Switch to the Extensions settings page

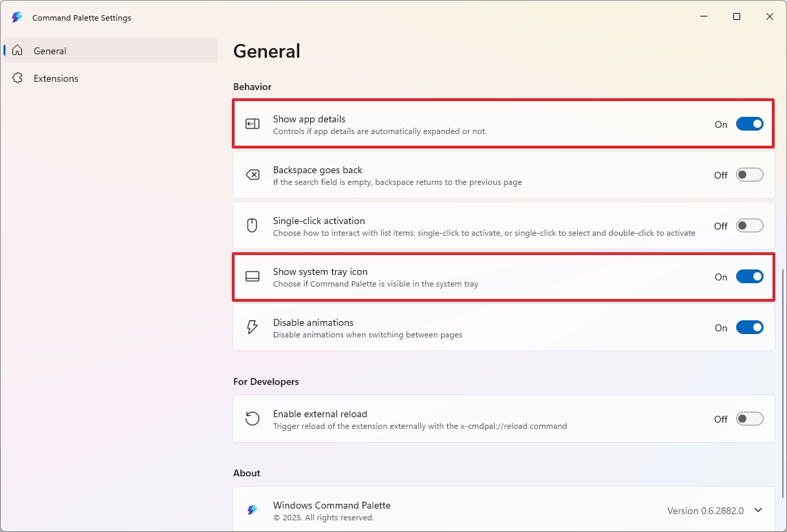(x=55, y=78)
